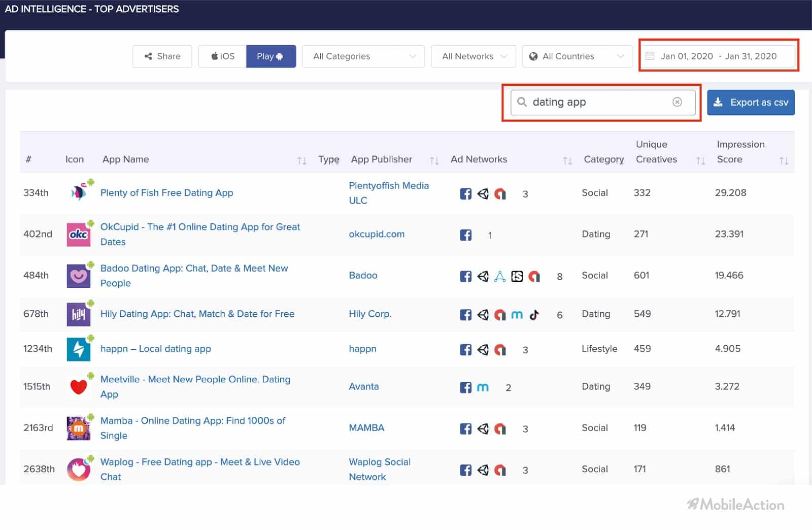Open Badoo Dating App name link
812x530 pixels.
[x=194, y=276]
